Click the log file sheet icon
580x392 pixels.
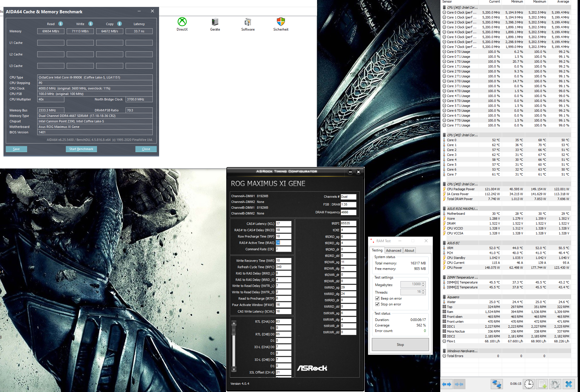542,384
